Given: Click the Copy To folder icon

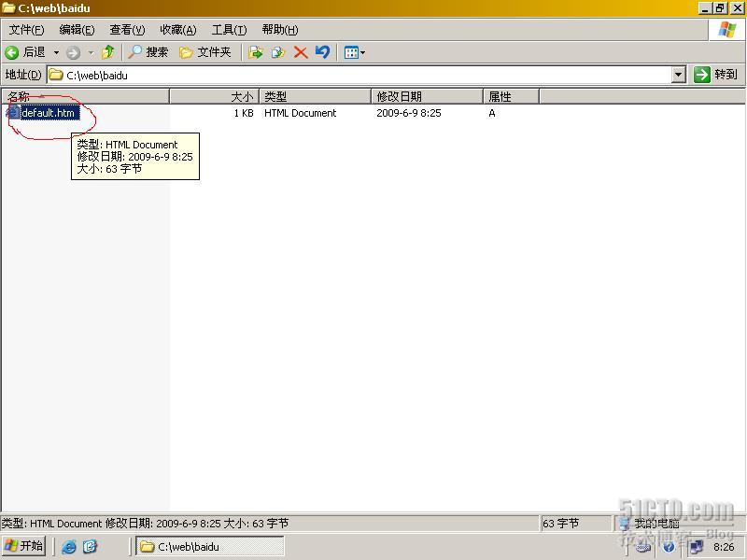Looking at the screenshot, I should coord(277,52).
